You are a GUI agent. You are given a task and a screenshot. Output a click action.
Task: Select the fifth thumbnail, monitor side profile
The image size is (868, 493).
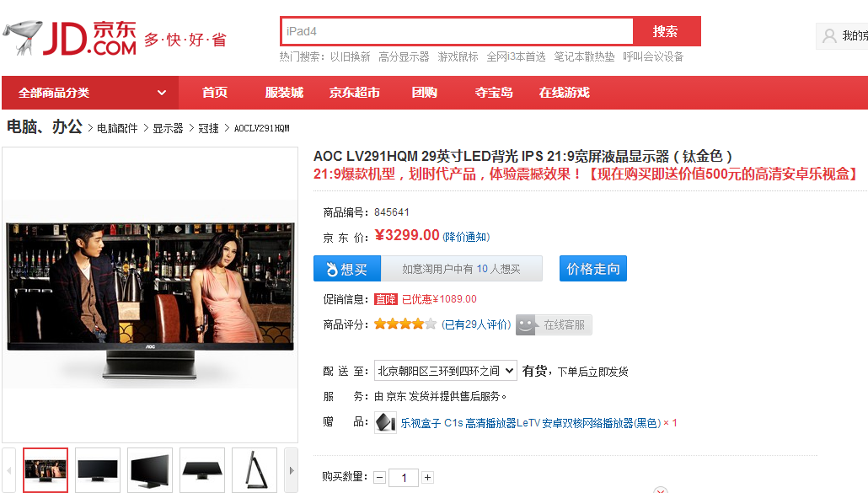[x=255, y=470]
